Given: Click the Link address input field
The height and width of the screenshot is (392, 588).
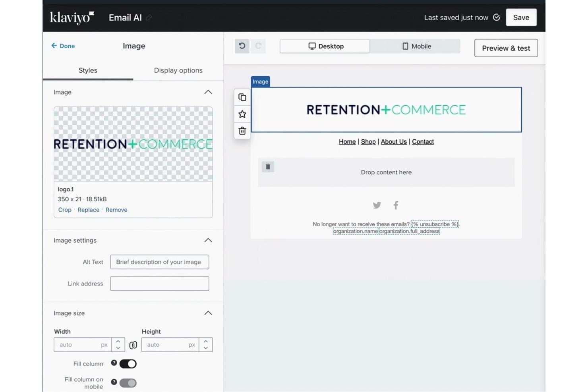Looking at the screenshot, I should [160, 284].
